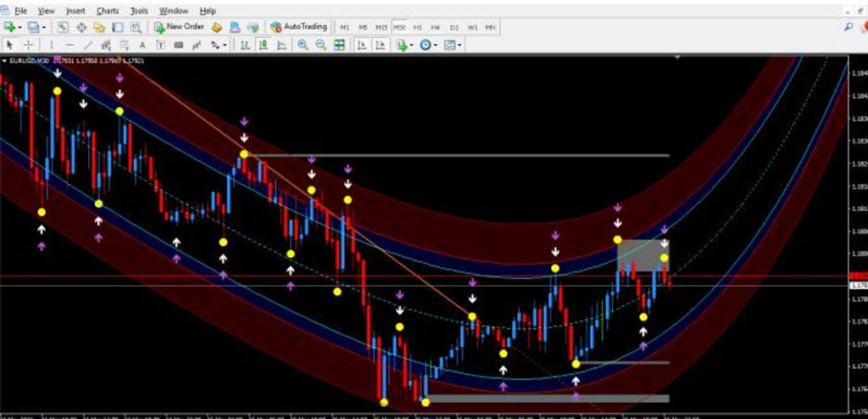Switch to the H4 timeframe
The height and width of the screenshot is (419, 868).
point(435,27)
